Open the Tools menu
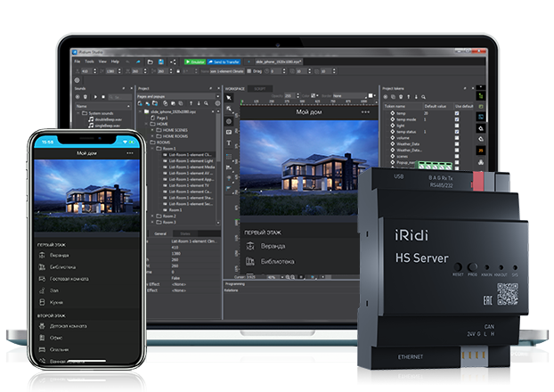 (x=90, y=61)
